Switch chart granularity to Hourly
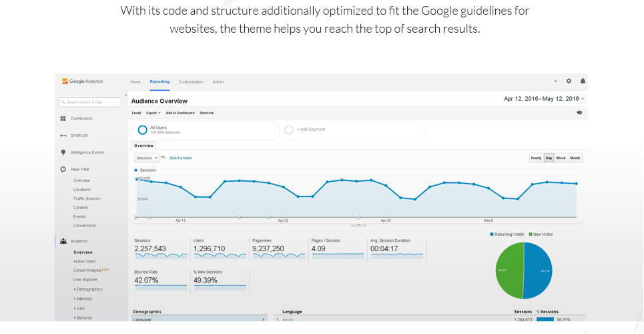The width and height of the screenshot is (644, 334). (536, 158)
